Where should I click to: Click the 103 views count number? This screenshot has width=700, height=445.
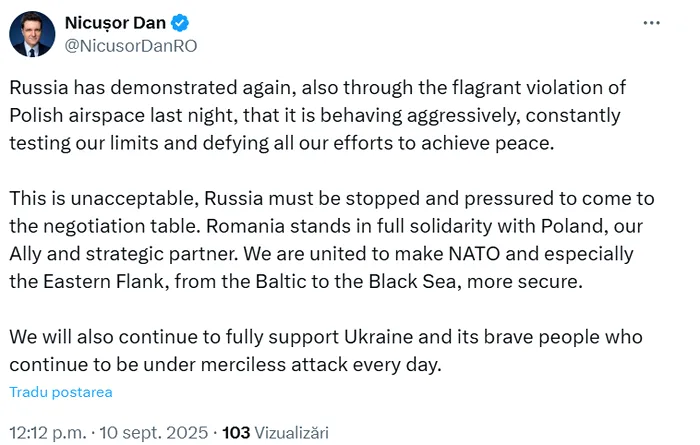click(236, 433)
